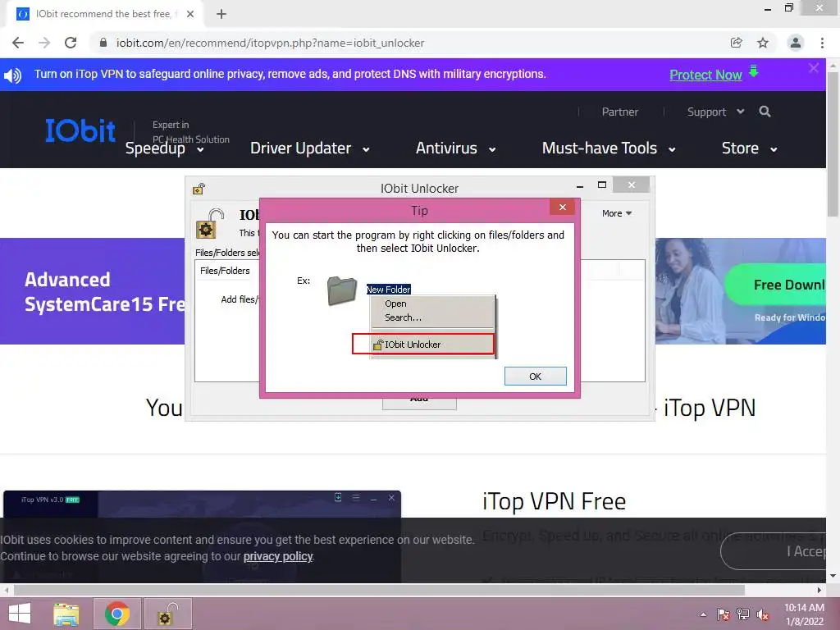Close the IObit recommend tab
840x630 pixels.
[190, 14]
